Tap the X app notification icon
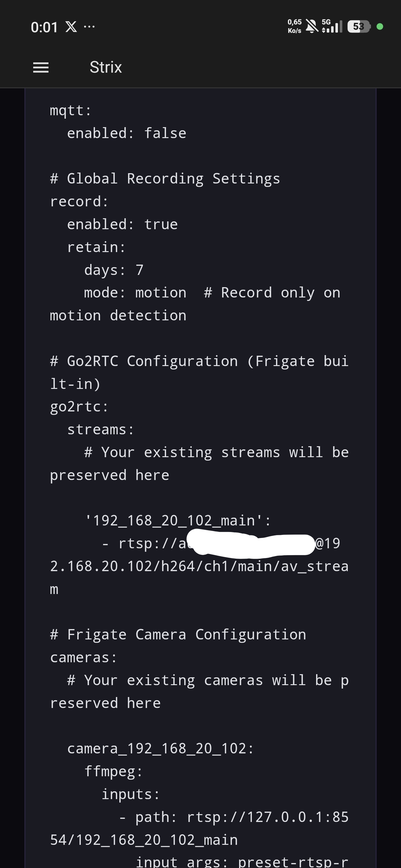This screenshot has width=401, height=868. pos(71,27)
